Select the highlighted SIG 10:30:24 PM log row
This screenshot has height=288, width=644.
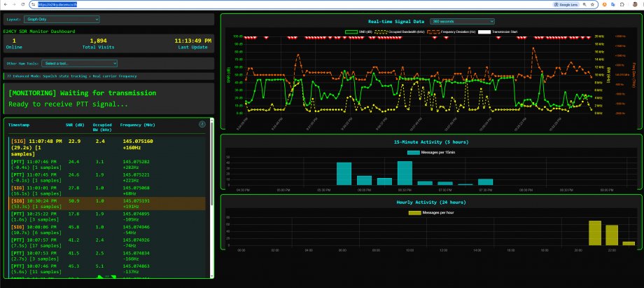(105, 202)
